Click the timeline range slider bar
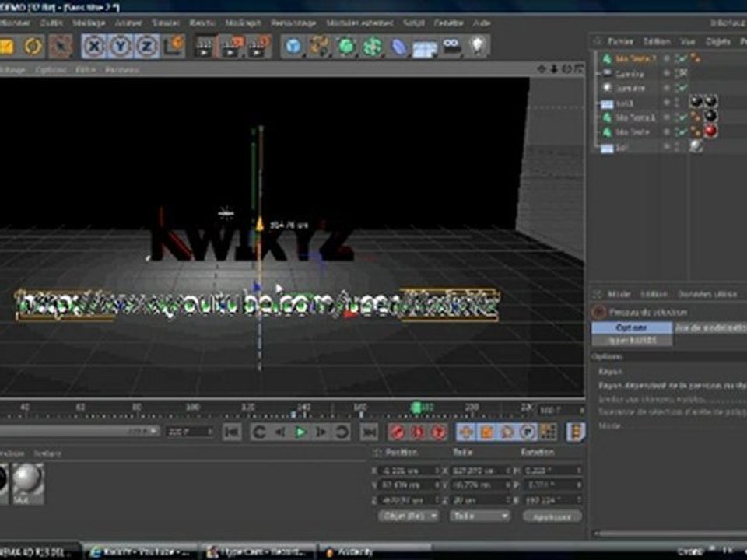The image size is (747, 560). 79,432
